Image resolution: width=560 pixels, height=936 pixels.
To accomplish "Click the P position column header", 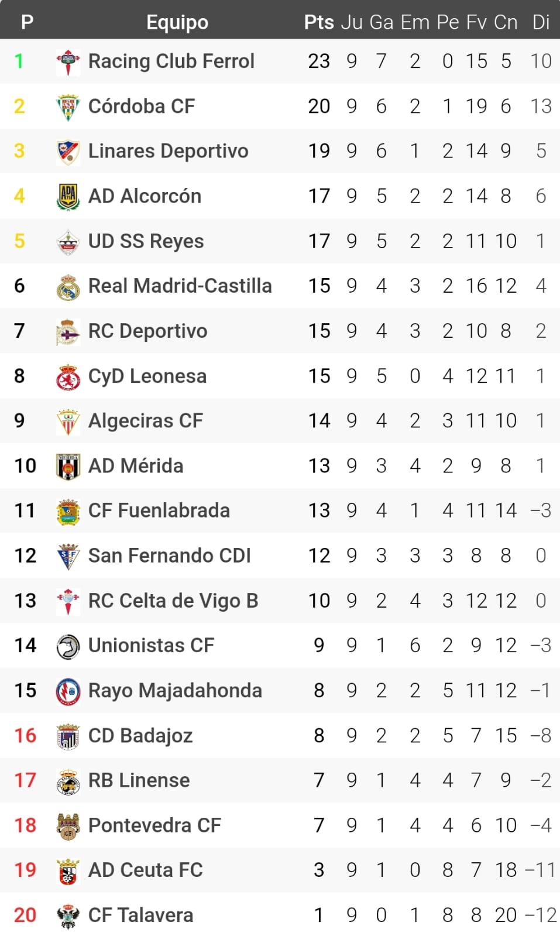I will (x=27, y=22).
